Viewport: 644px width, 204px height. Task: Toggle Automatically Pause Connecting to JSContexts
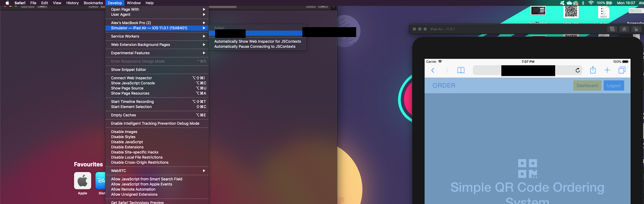click(258, 46)
